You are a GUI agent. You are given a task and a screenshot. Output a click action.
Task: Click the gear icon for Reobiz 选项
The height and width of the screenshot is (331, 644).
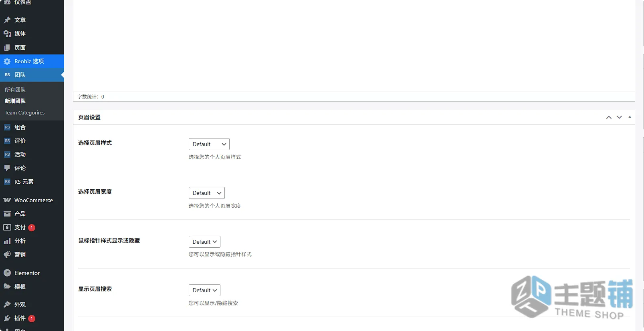point(7,61)
